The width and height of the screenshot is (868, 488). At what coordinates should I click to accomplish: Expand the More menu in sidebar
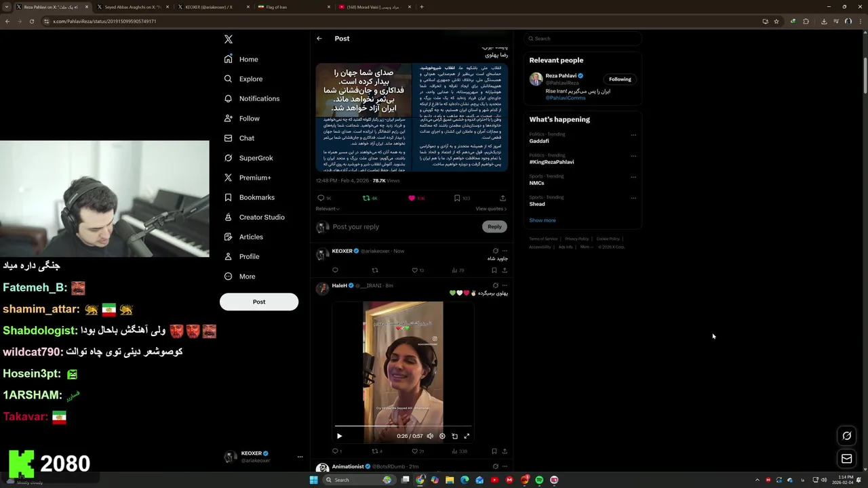[239, 276]
